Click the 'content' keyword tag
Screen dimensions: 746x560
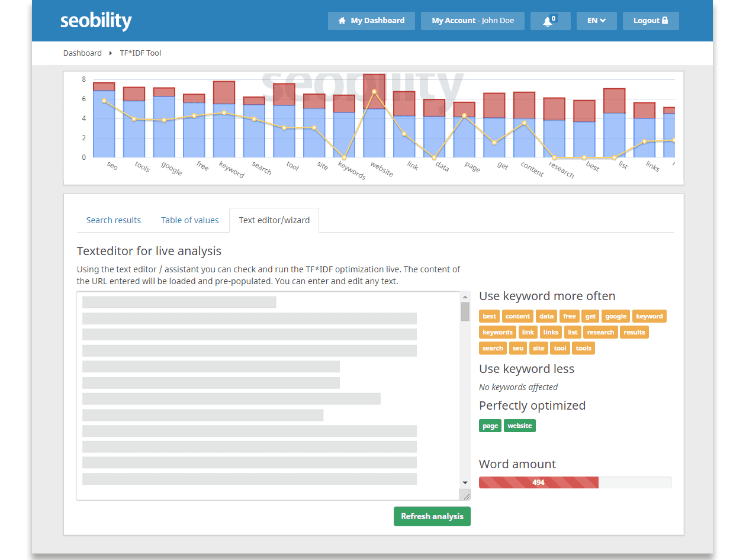(517, 316)
